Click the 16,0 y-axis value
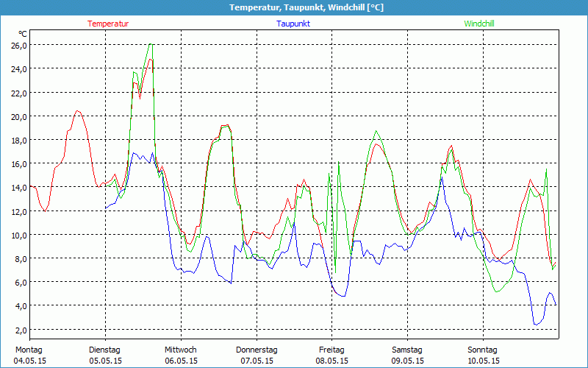 pos(19,163)
